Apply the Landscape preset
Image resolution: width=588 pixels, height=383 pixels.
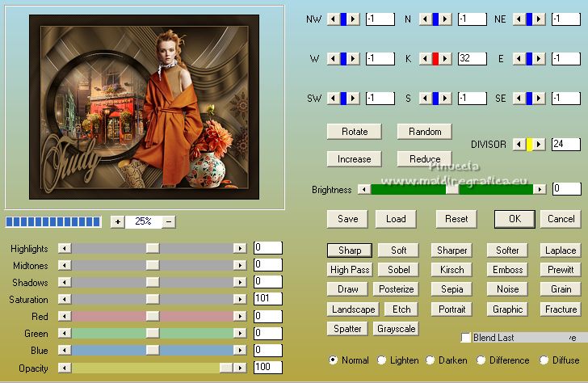353,309
